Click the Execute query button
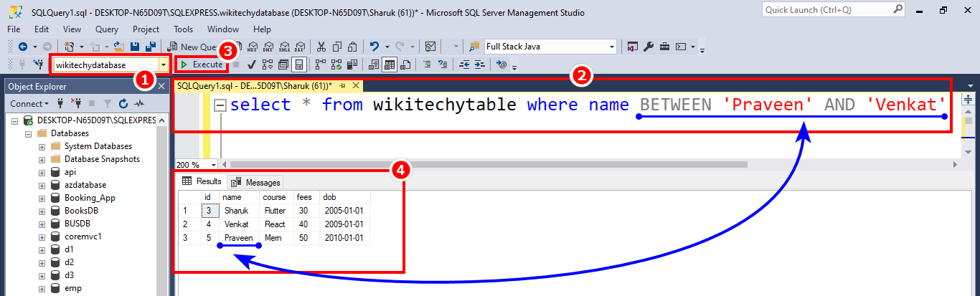This screenshot has width=980, height=296. [x=202, y=65]
